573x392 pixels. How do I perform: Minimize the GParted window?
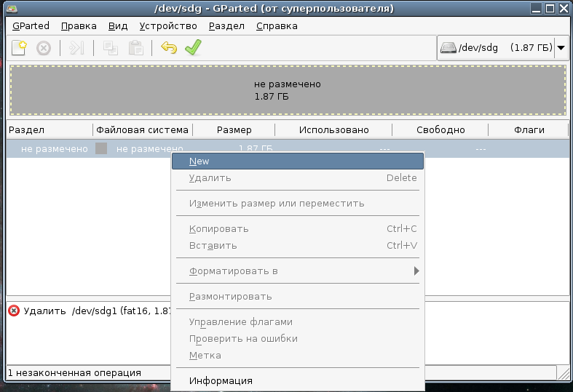point(536,8)
